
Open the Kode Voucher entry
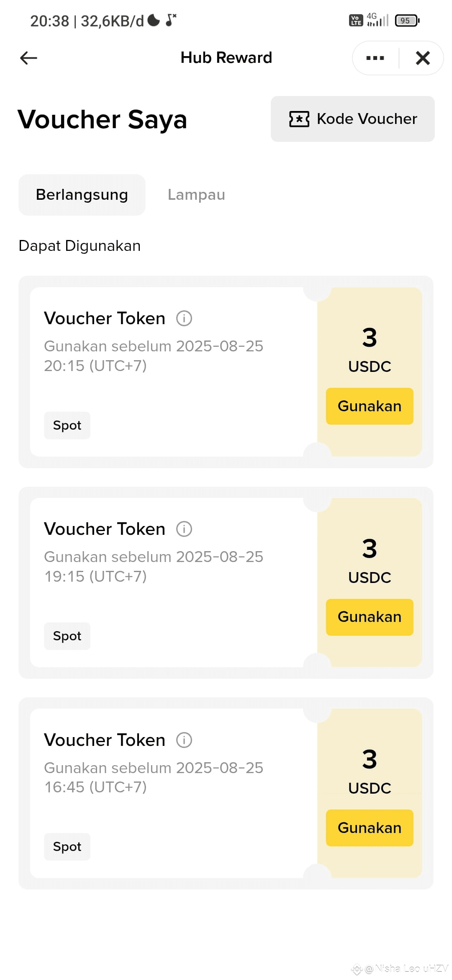[x=352, y=119]
